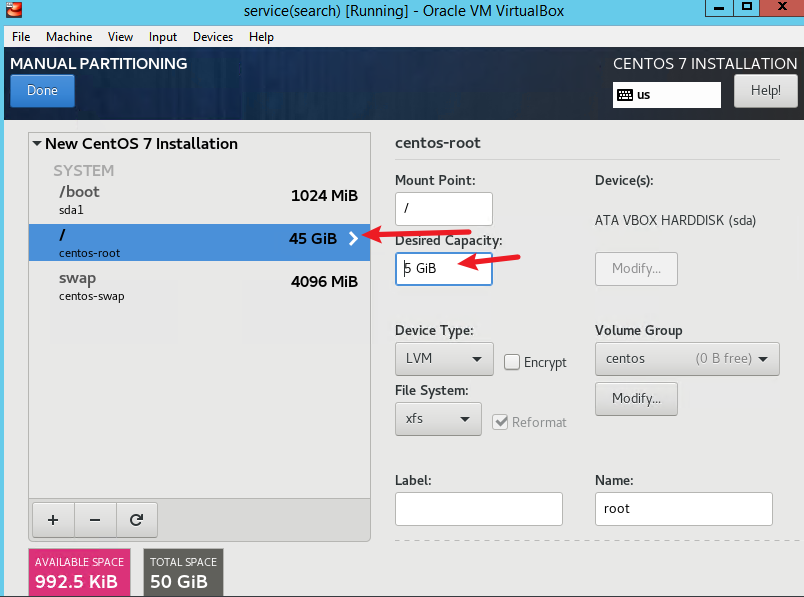
Task: Open the File menu
Action: 21,37
